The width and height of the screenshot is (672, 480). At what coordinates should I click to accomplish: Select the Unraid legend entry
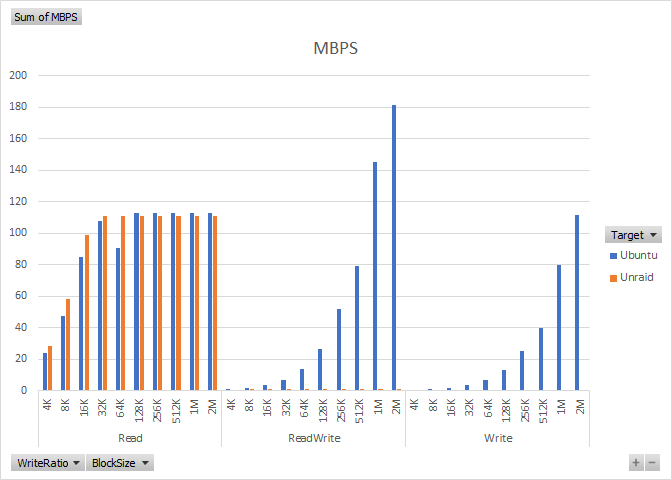pos(637,277)
